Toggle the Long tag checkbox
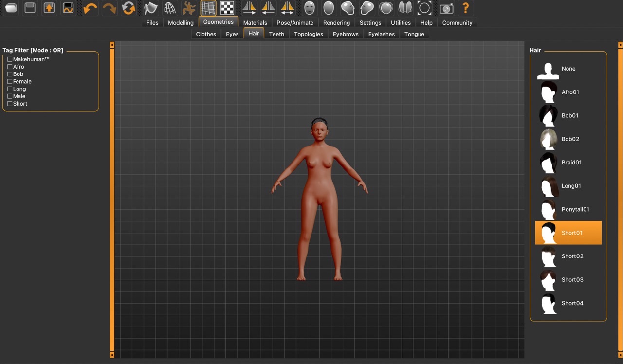The height and width of the screenshot is (364, 623). [10, 89]
